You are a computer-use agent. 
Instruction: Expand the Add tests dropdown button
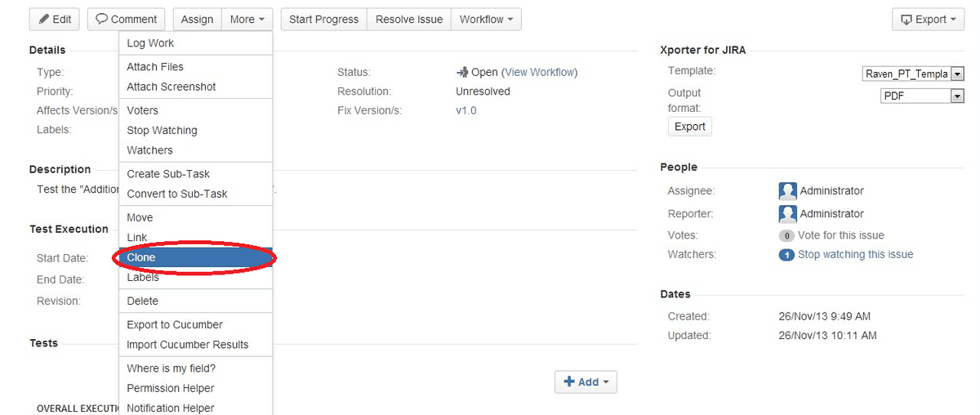coord(586,382)
